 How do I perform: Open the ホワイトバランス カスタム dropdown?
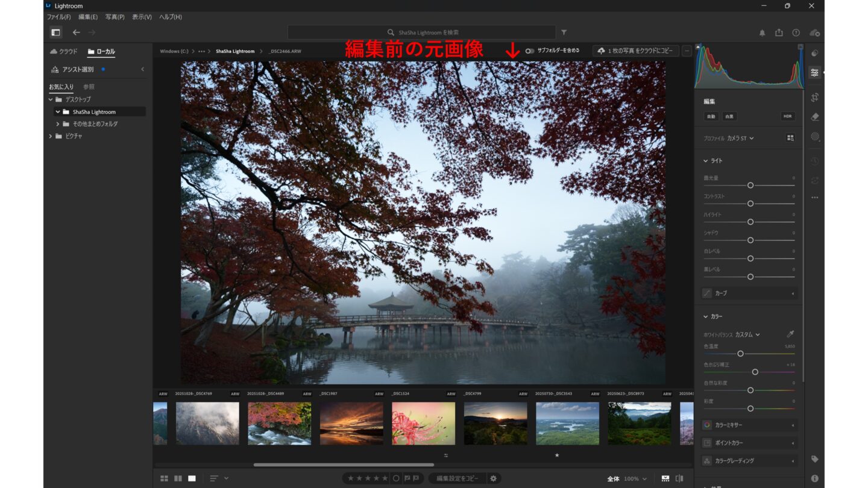click(747, 334)
